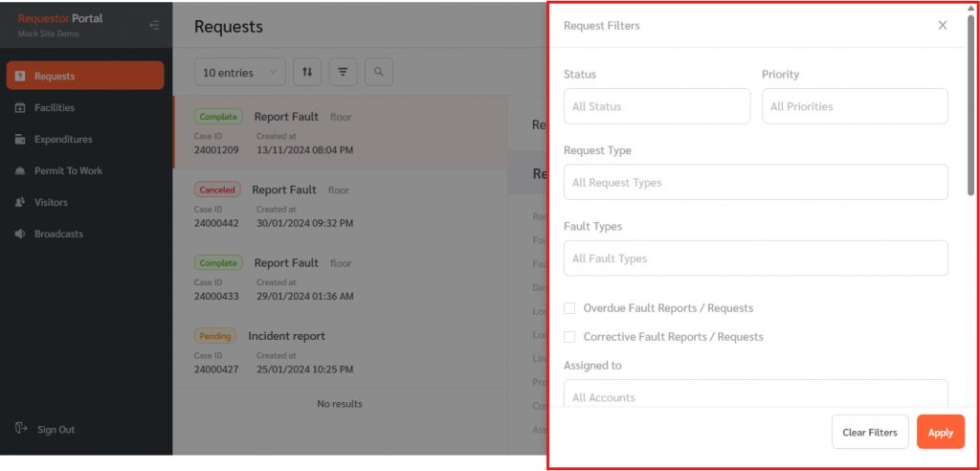Click the Clear Filters button
This screenshot has height=471, width=980.
869,433
